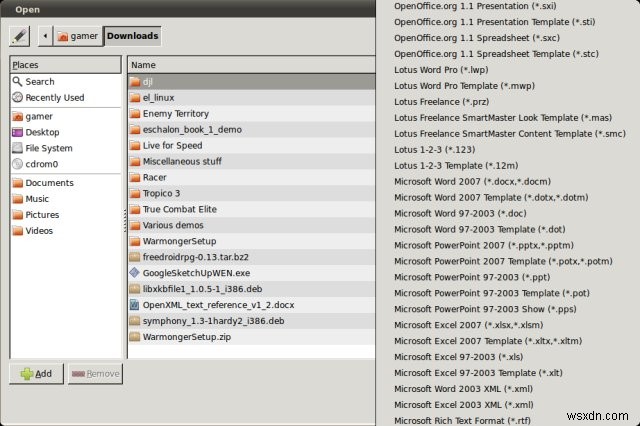Open Music bookmark in Places
The image size is (640, 426).
point(66,199)
